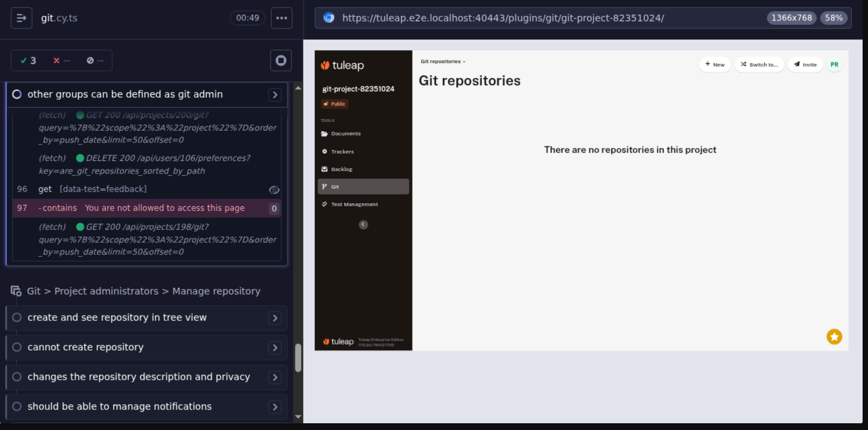The image size is (868, 430).
Task: Click status circle of 'should be able to manage notifications'
Action: pos(17,406)
